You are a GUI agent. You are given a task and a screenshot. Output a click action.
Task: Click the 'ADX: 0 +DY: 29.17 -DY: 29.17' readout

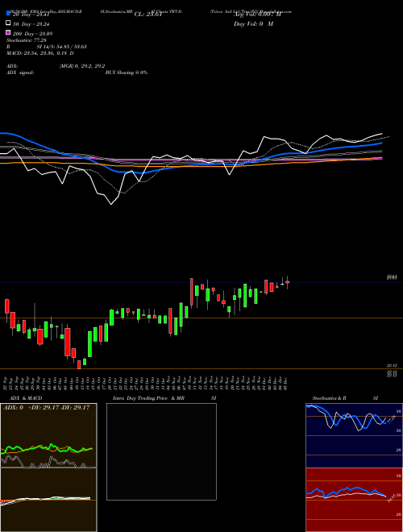click(x=47, y=407)
